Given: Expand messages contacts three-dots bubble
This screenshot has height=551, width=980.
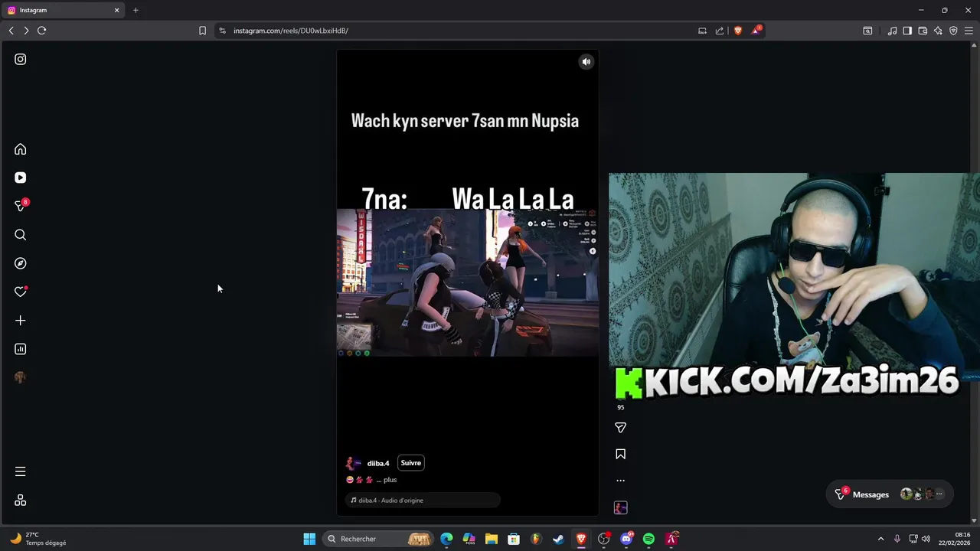Looking at the screenshot, I should pyautogui.click(x=939, y=494).
